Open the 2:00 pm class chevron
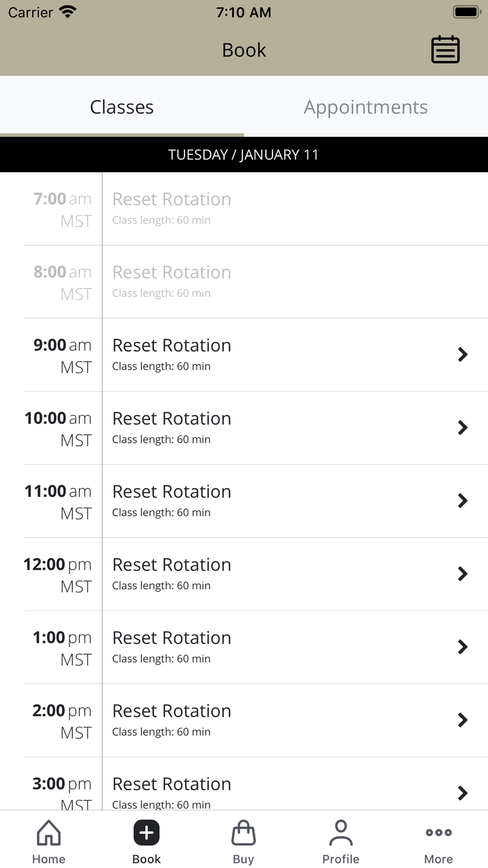 tap(463, 720)
